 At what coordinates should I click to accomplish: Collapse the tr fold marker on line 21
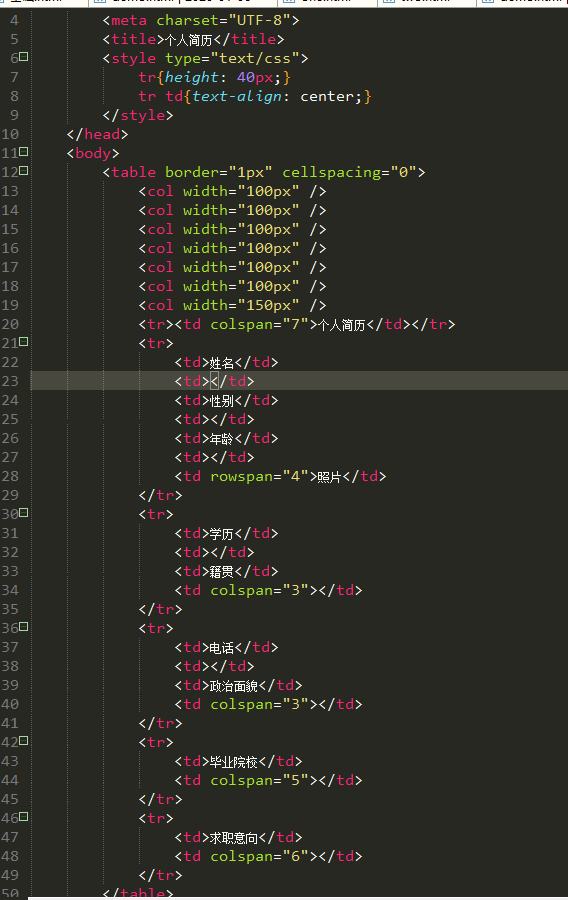click(24, 342)
